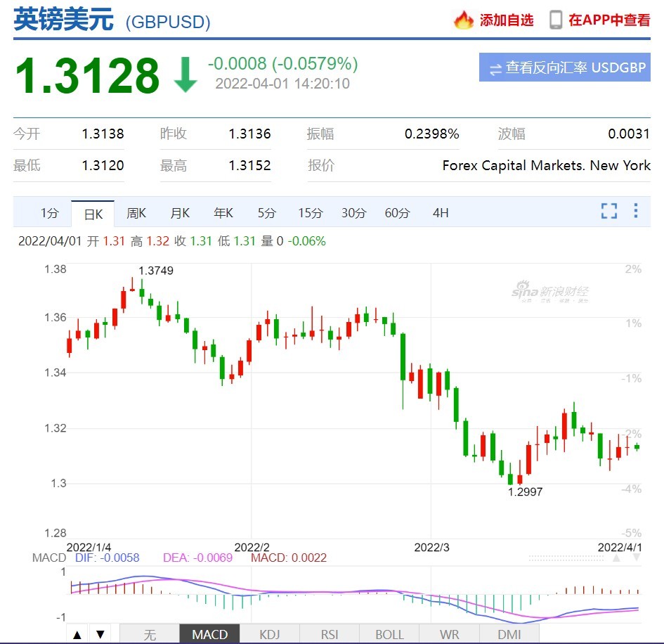Click the dotted chart range slider
The width and height of the screenshot is (664, 644).
tap(566, 558)
